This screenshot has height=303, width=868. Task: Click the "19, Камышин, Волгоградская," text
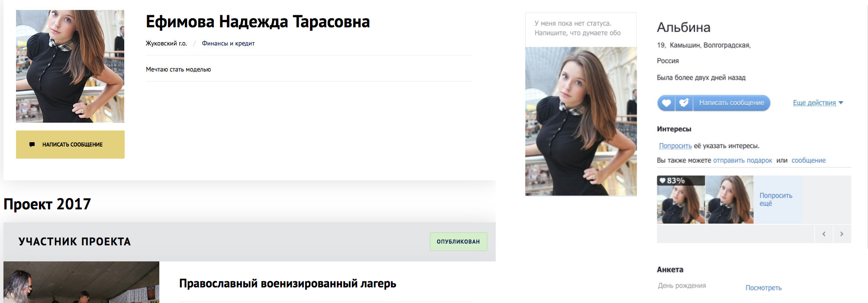704,45
